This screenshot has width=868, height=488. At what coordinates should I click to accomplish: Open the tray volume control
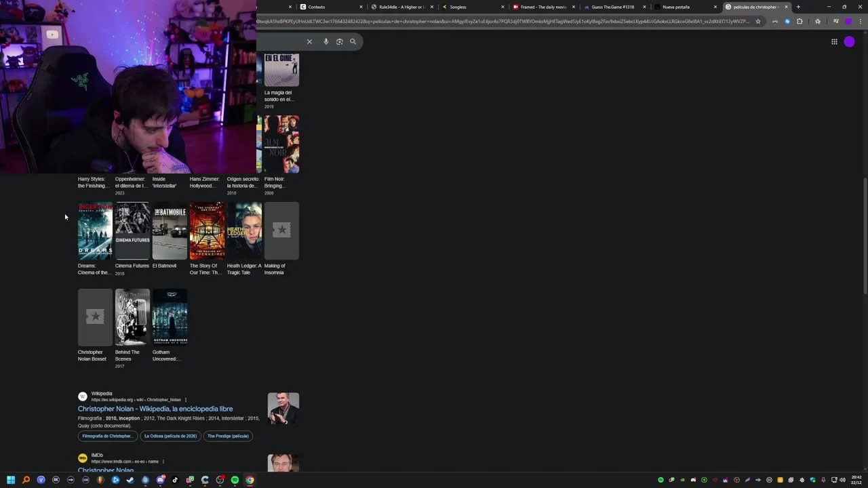click(842, 480)
